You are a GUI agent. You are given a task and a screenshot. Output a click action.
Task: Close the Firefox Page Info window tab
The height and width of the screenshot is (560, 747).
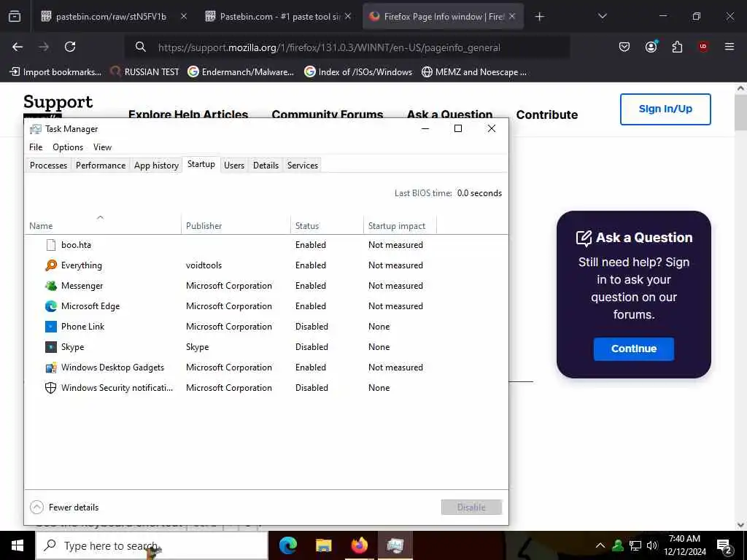coord(512,17)
